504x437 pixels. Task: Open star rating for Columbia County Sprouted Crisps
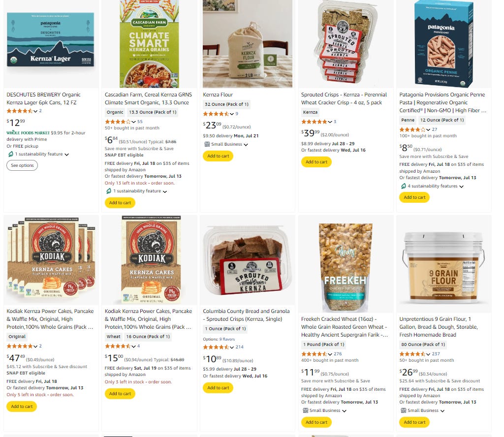(x=218, y=347)
